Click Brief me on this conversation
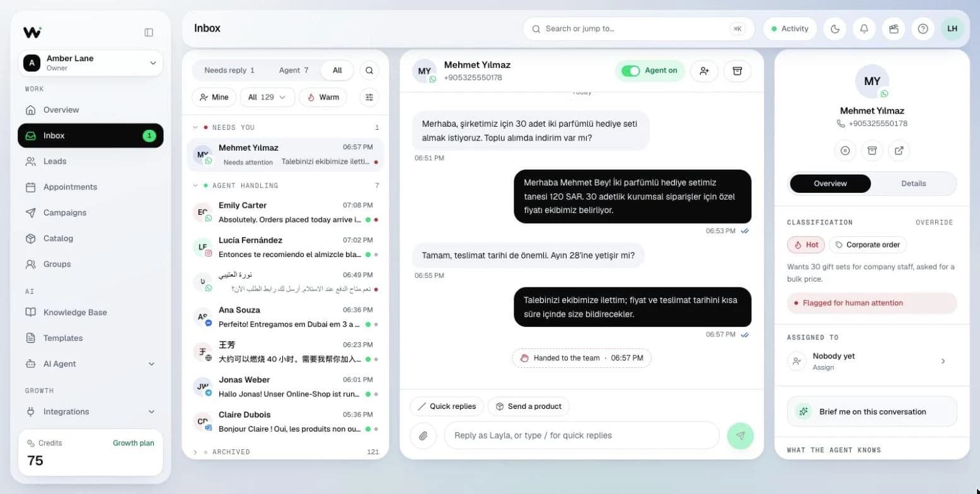This screenshot has width=980, height=494. [x=872, y=411]
